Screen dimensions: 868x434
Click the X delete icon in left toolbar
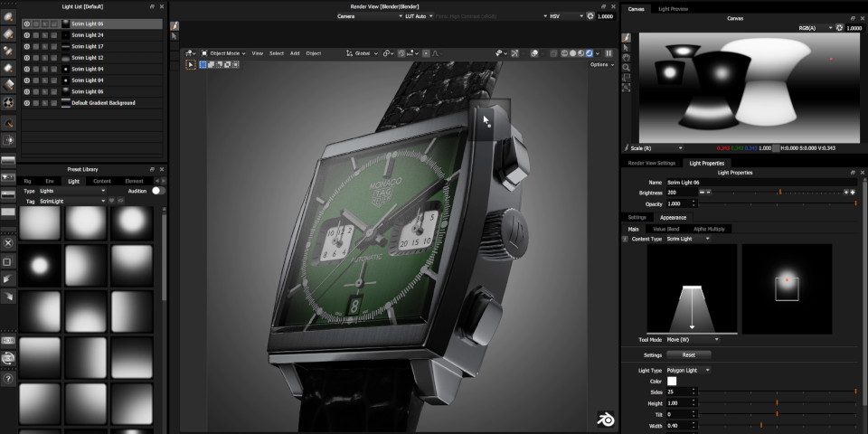[x=8, y=242]
